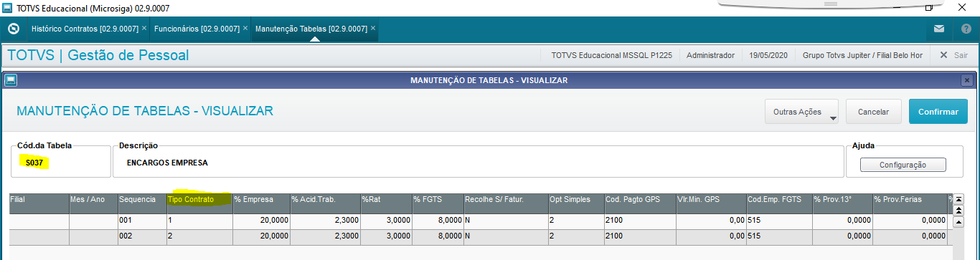
Task: Click the Cod. Pagto GPS column header
Action: click(640, 203)
